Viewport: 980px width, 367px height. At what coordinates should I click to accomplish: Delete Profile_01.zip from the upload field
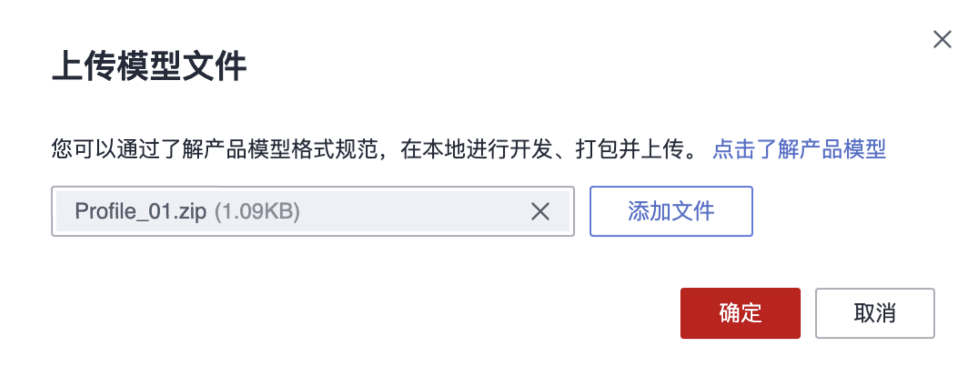tap(540, 211)
